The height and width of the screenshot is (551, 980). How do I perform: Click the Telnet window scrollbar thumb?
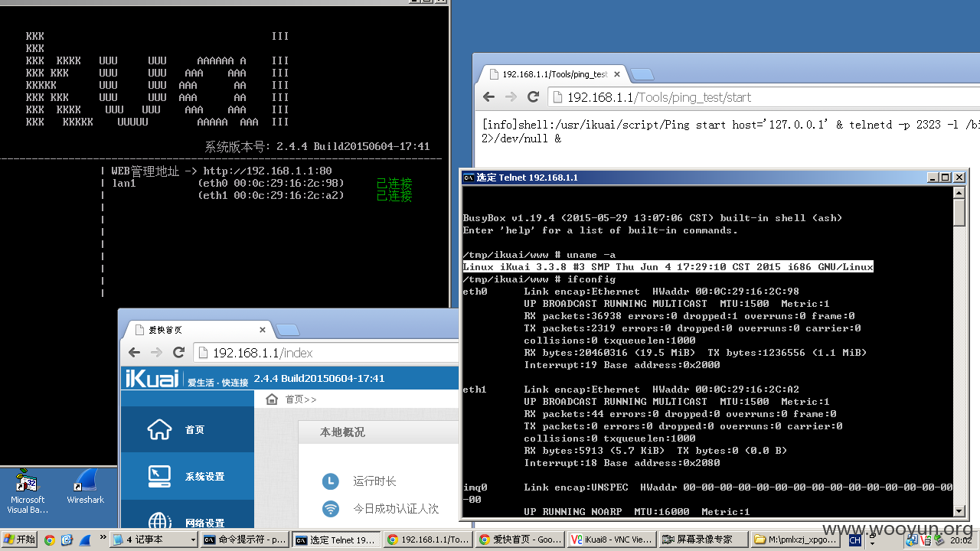(x=959, y=212)
